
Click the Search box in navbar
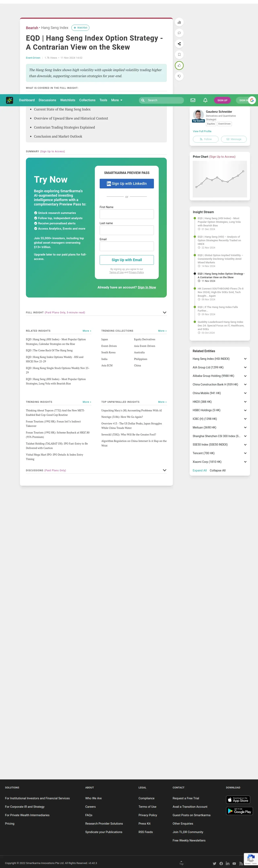tap(162, 100)
